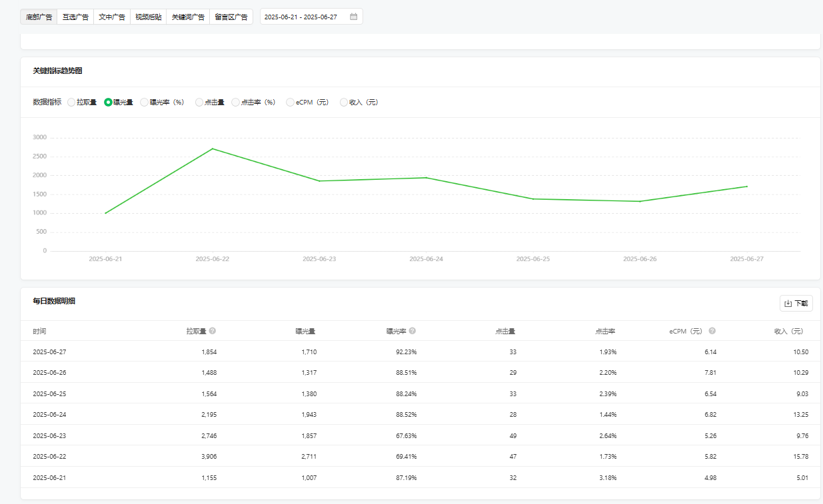Click the 曝光量 column header in table

[x=305, y=331]
